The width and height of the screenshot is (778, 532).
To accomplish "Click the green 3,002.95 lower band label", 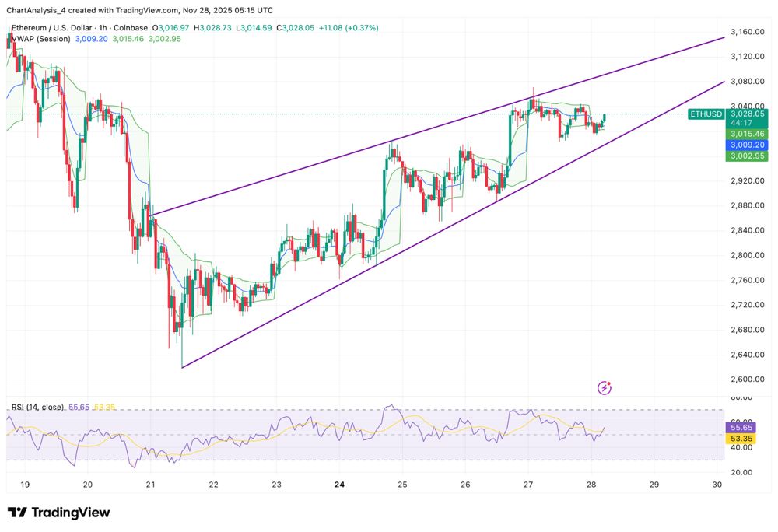I will [x=746, y=156].
